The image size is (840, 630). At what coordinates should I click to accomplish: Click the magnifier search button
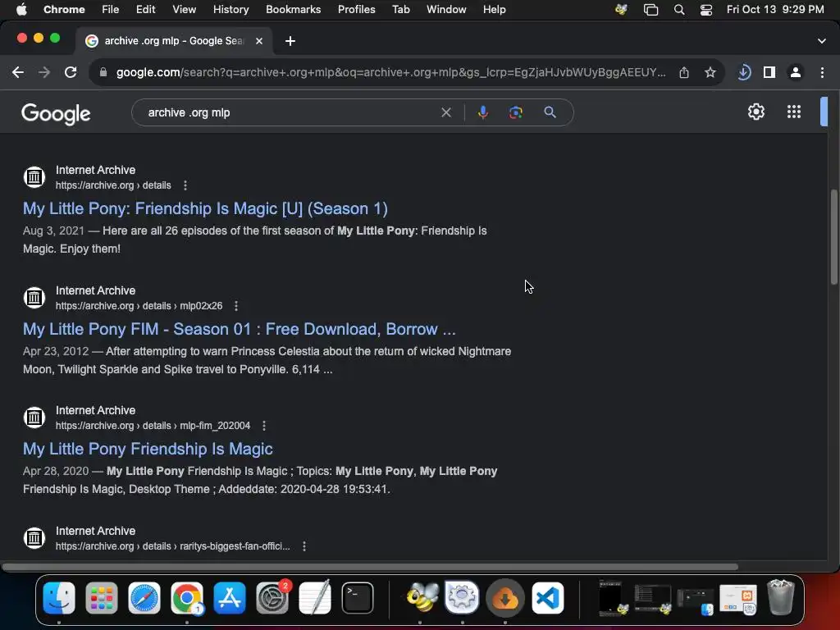tap(550, 112)
